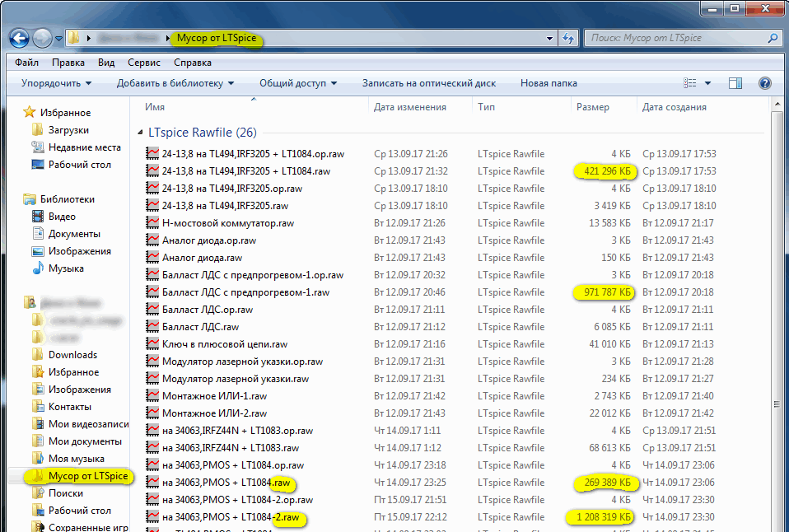This screenshot has width=789, height=532.
Task: Open the Справка menu
Action: point(192,63)
